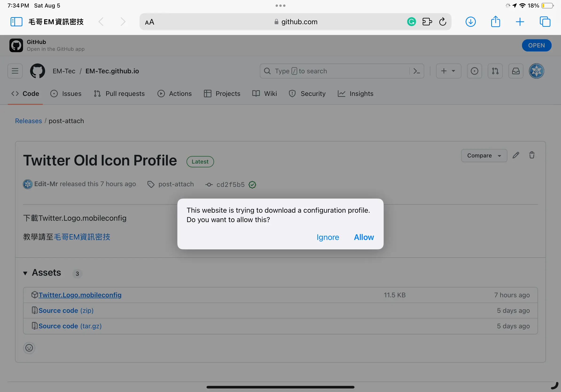The image size is (561, 392).
Task: Open the EM-Tec organization link
Action: (x=64, y=71)
